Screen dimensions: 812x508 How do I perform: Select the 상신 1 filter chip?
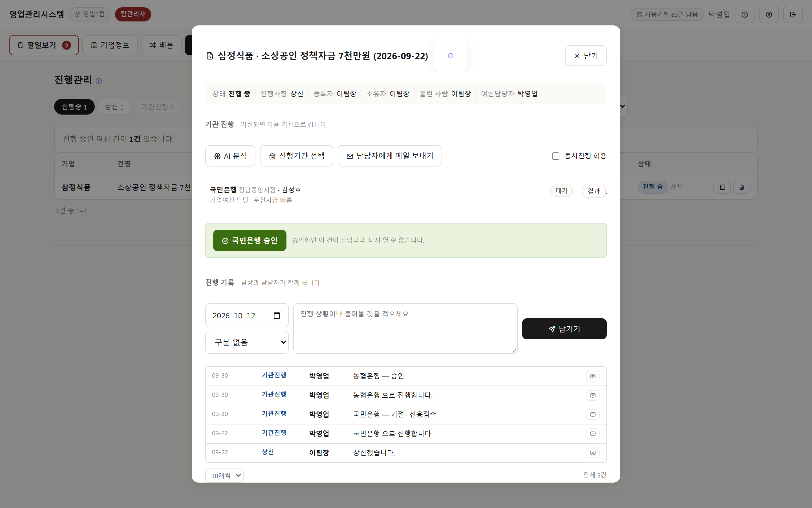coord(114,107)
